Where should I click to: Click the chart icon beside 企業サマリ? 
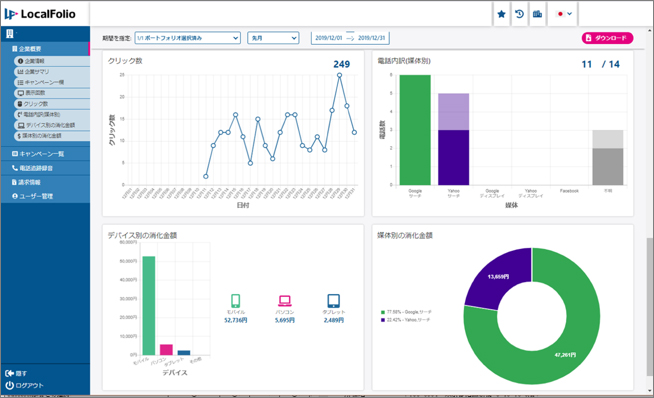20,72
